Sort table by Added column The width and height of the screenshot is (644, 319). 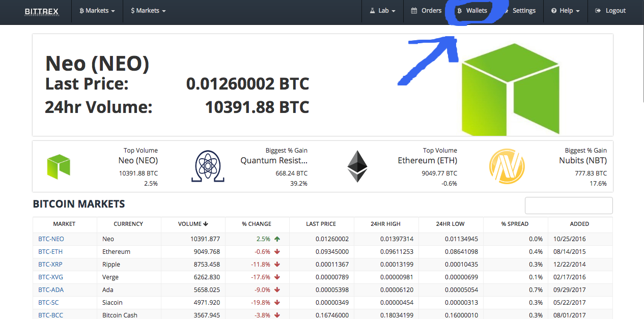point(579,224)
